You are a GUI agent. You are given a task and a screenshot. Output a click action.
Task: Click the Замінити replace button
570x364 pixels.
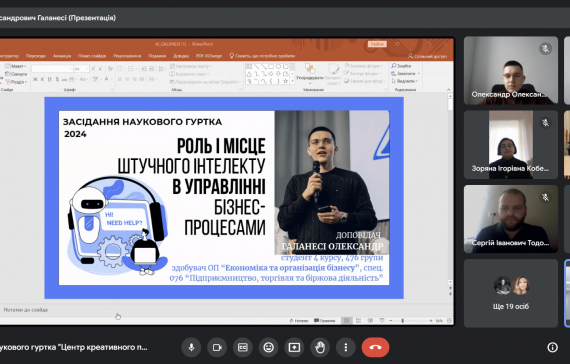[406, 73]
